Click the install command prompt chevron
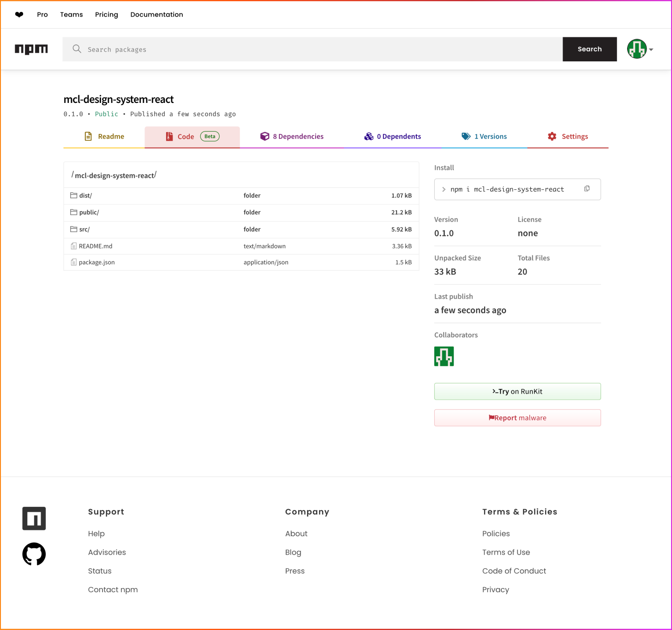672x630 pixels. pyautogui.click(x=444, y=189)
